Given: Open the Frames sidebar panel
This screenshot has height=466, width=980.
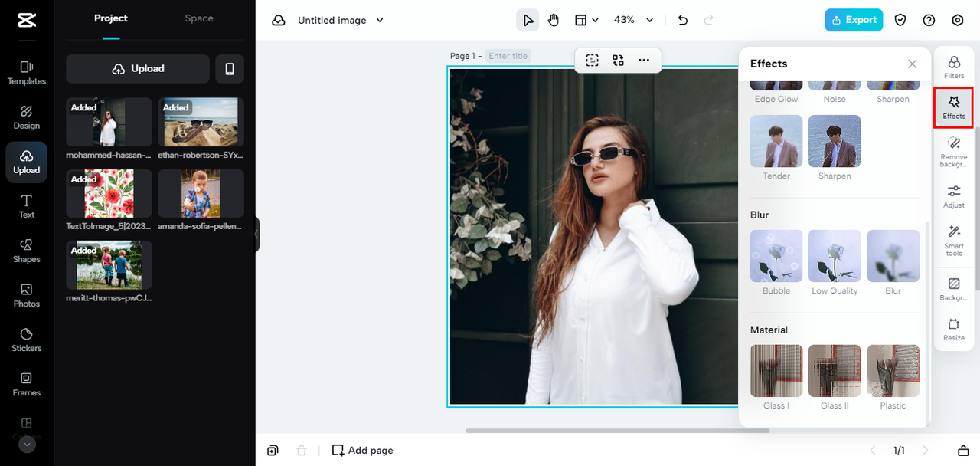Looking at the screenshot, I should pos(27,384).
